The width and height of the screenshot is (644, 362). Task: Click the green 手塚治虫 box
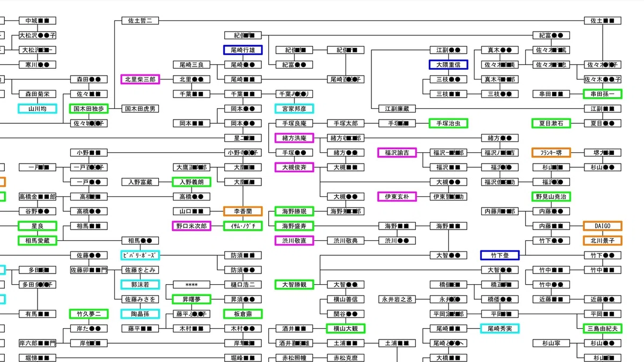tap(449, 123)
